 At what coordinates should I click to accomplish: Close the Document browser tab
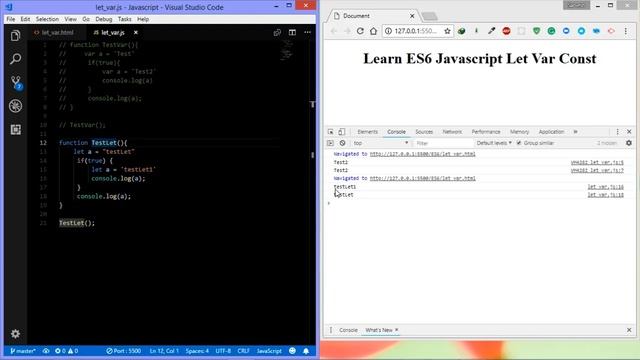click(412, 16)
